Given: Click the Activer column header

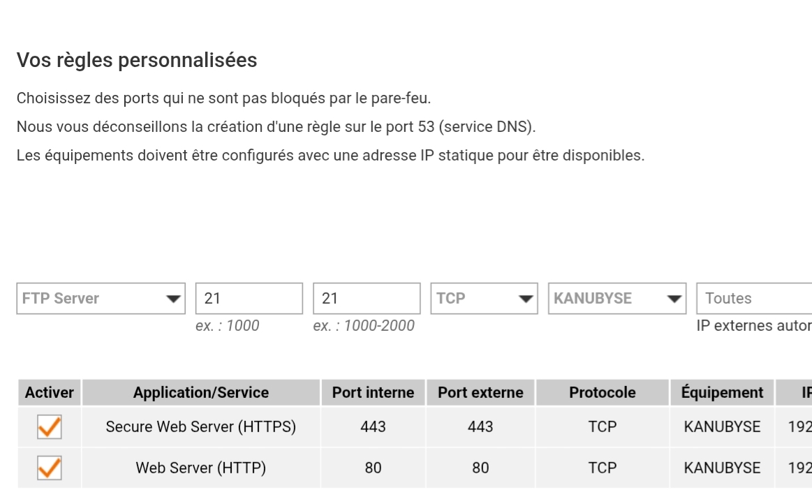Looking at the screenshot, I should [x=50, y=393].
